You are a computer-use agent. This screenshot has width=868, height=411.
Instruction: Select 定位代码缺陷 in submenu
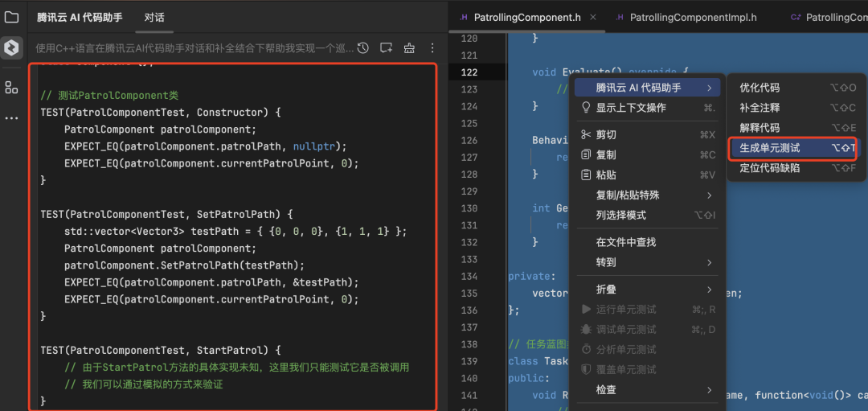point(796,168)
